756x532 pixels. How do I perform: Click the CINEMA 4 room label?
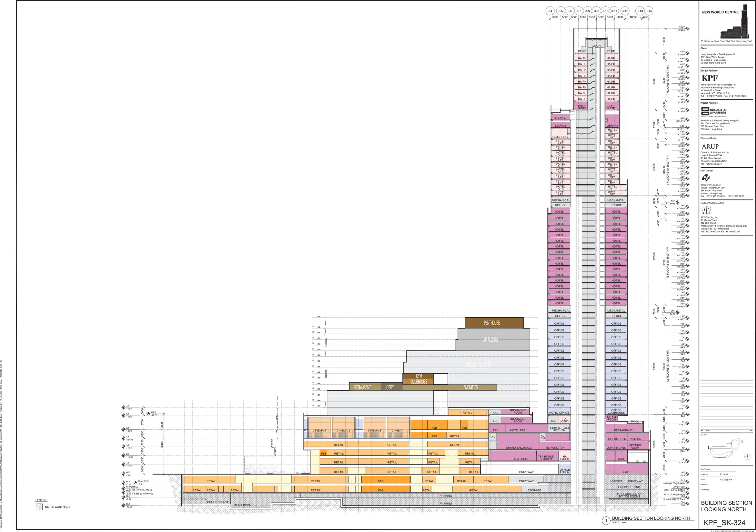(319, 430)
